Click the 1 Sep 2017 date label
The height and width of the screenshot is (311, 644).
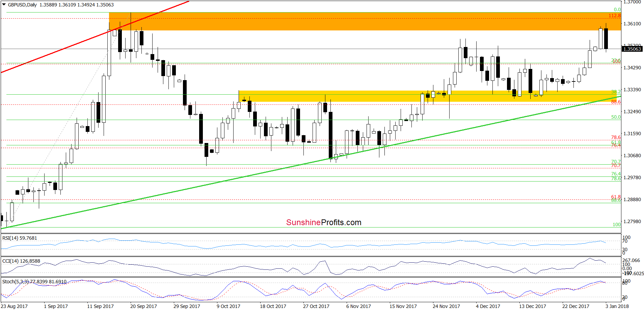(x=56, y=306)
